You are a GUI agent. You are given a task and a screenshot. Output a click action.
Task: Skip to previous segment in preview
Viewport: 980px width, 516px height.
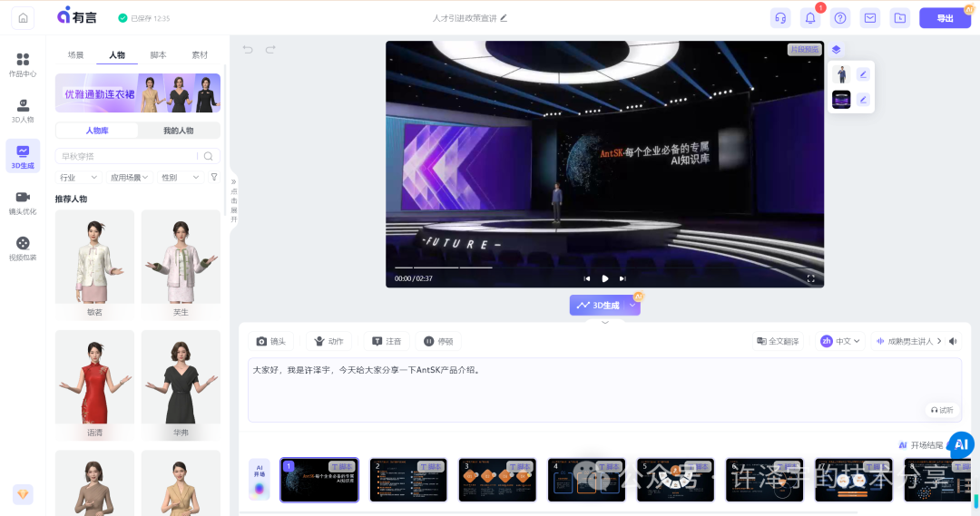point(587,278)
